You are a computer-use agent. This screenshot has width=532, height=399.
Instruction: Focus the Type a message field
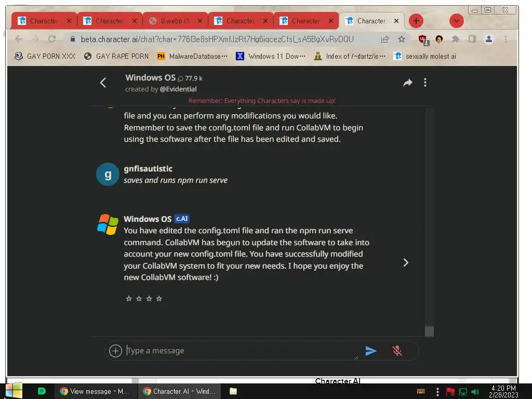point(241,351)
